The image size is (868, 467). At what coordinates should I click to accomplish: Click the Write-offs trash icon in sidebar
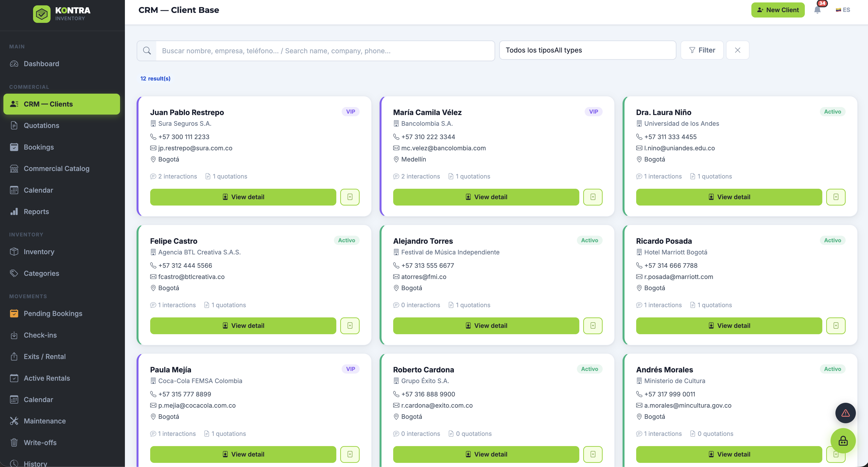(14, 442)
